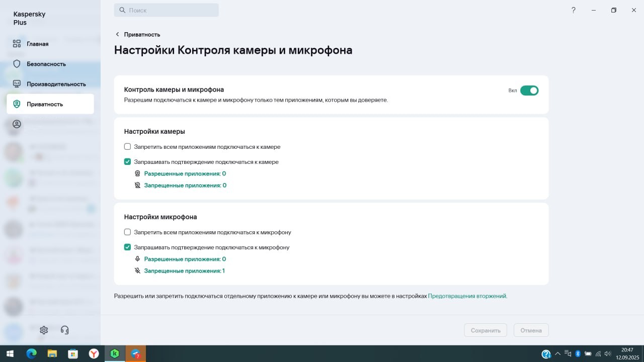Click the help question mark icon
Screen dimensions: 644x362
click(573, 10)
